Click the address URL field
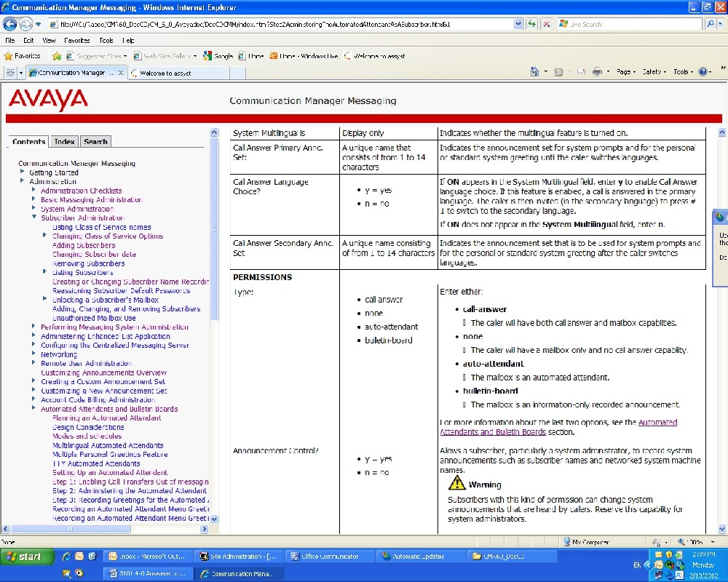 pyautogui.click(x=285, y=24)
